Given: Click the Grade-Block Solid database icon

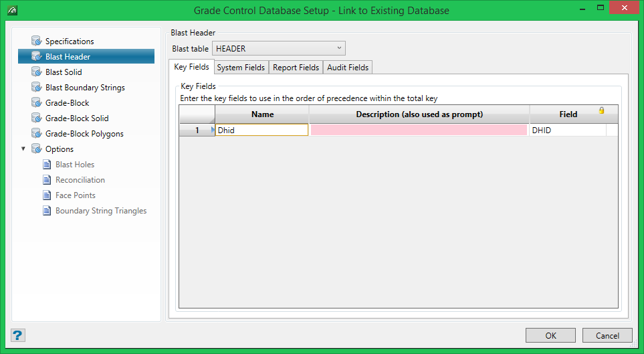Looking at the screenshot, I should point(37,118).
